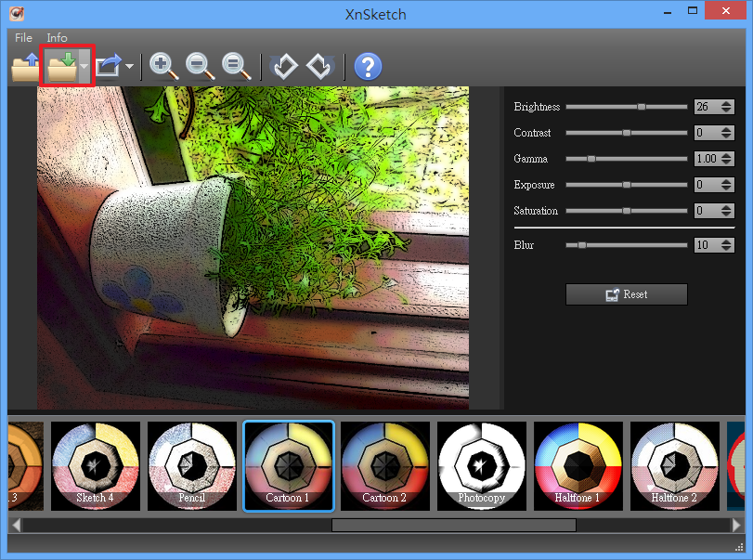753x560 pixels.
Task: Click the Brightness slider handle
Action: pyautogui.click(x=641, y=107)
